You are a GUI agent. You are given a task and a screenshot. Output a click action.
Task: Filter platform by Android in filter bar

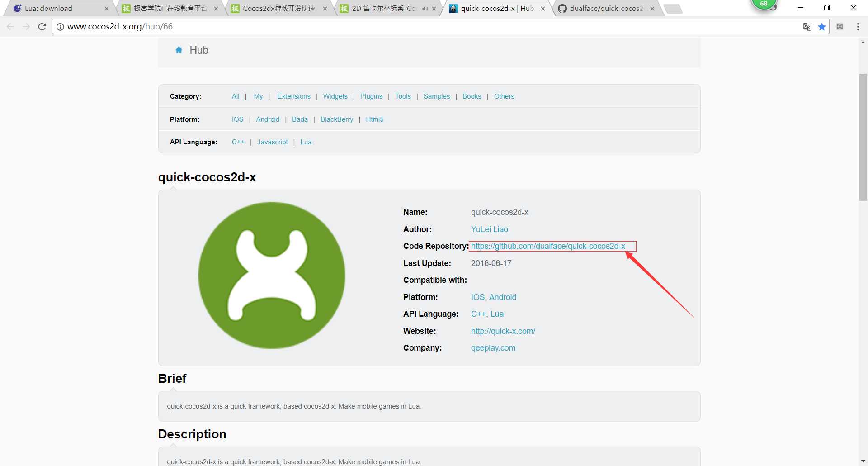click(268, 119)
